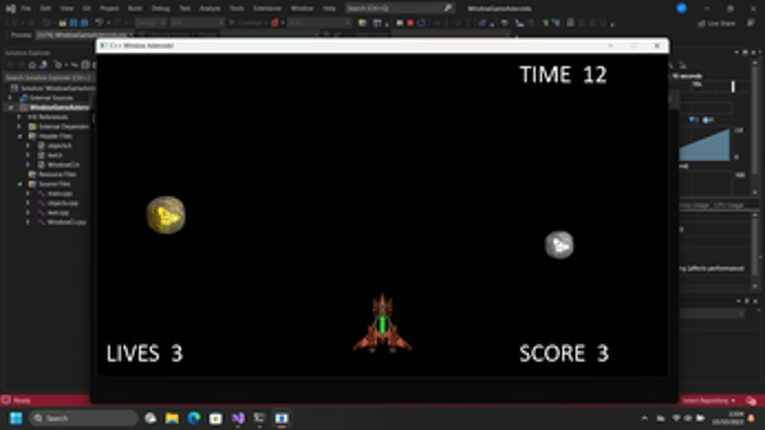The image size is (765, 430).
Task: Switch to Visual Studio in the taskbar
Action: (x=238, y=418)
